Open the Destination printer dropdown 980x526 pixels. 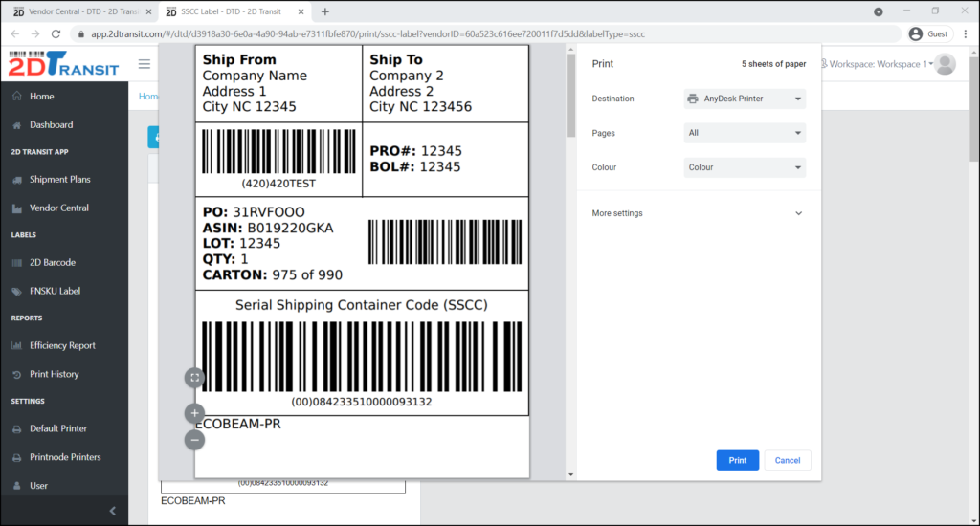[745, 99]
